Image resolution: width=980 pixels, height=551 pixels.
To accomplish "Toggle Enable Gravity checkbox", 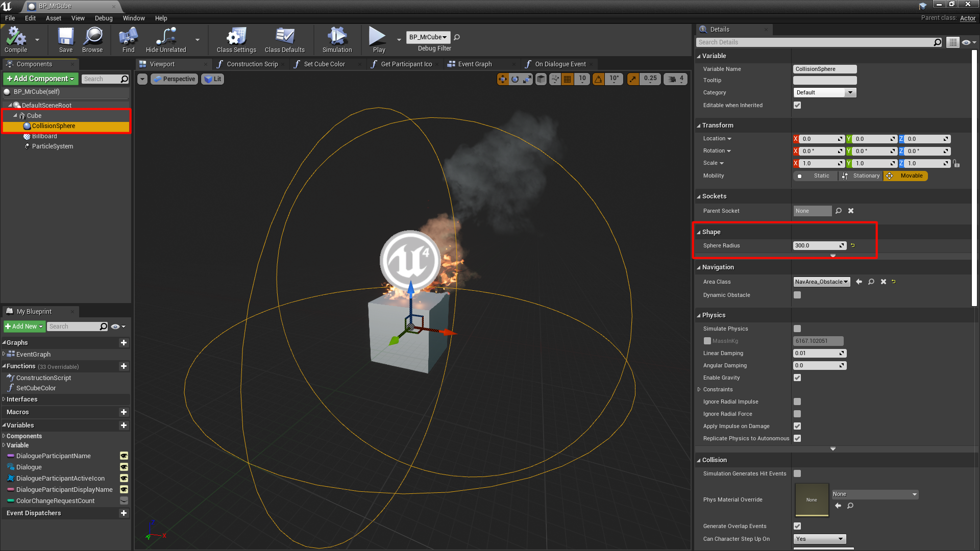I will [x=797, y=378].
